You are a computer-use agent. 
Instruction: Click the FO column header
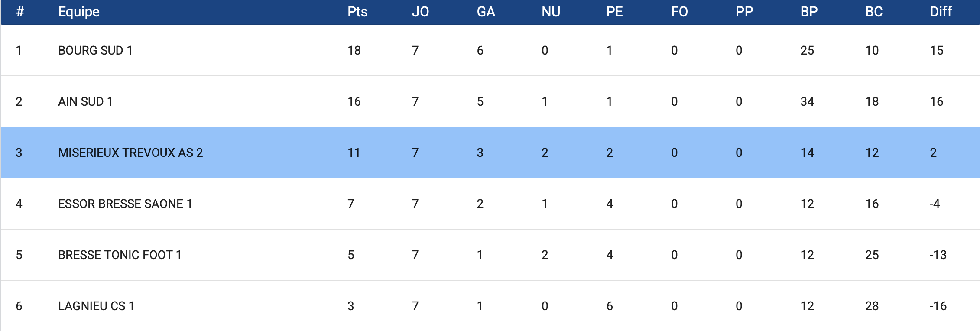pos(679,12)
